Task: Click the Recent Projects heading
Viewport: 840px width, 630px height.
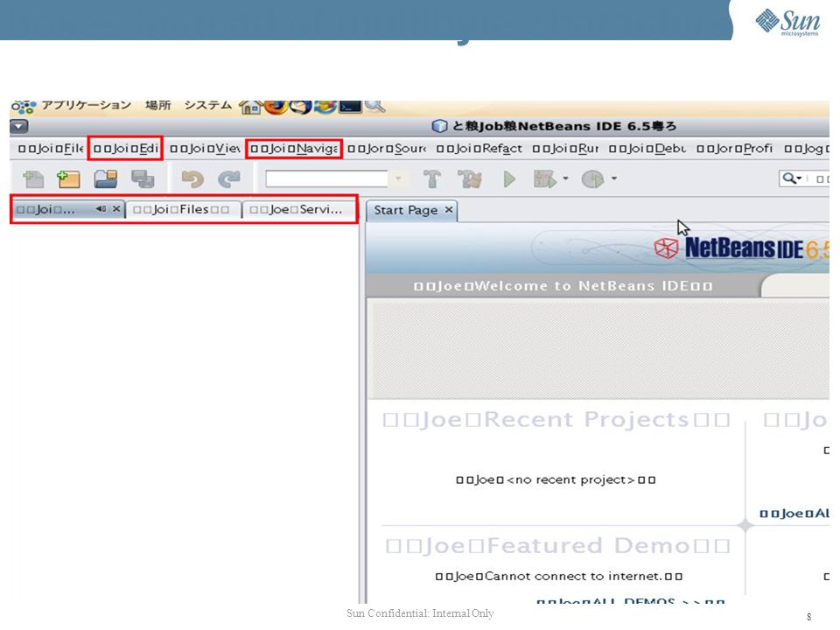Action: pos(556,419)
